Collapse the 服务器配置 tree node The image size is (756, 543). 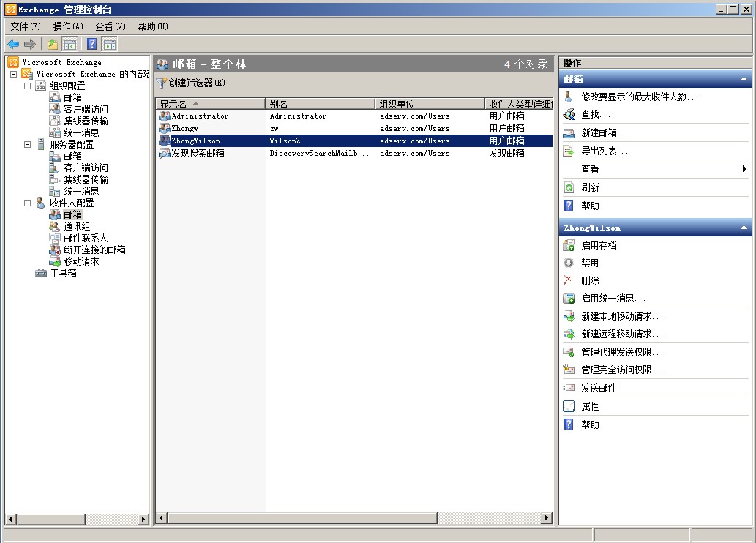(28, 145)
